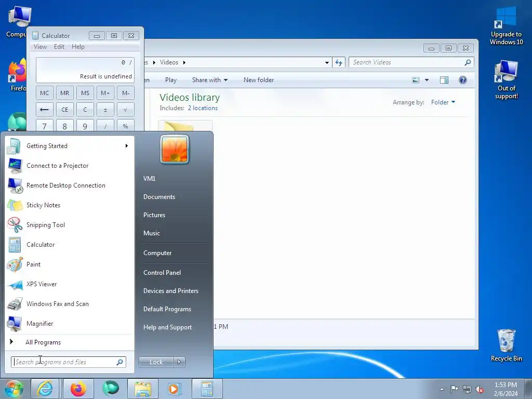The height and width of the screenshot is (399, 532).
Task: Click Play in the Videos toolbar
Action: pyautogui.click(x=170, y=80)
